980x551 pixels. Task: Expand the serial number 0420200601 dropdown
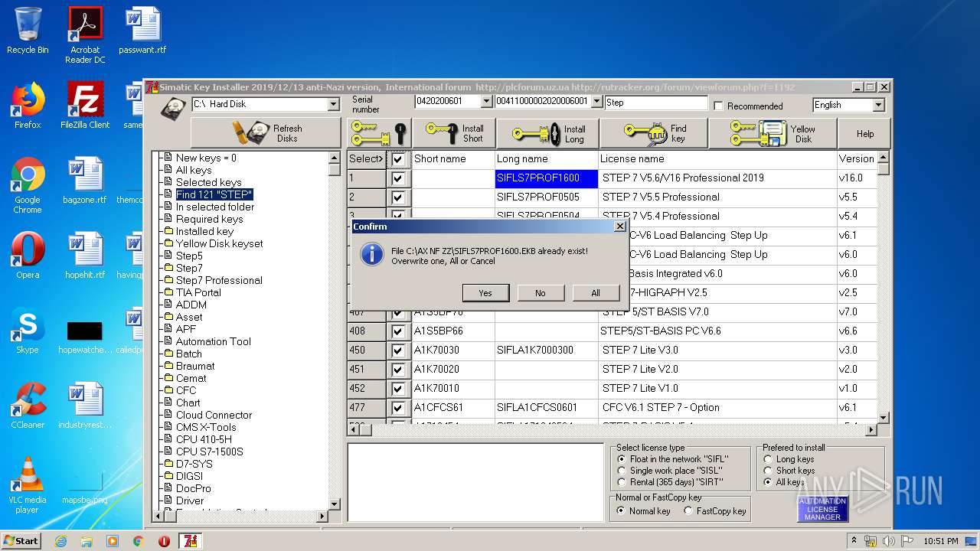(x=486, y=101)
